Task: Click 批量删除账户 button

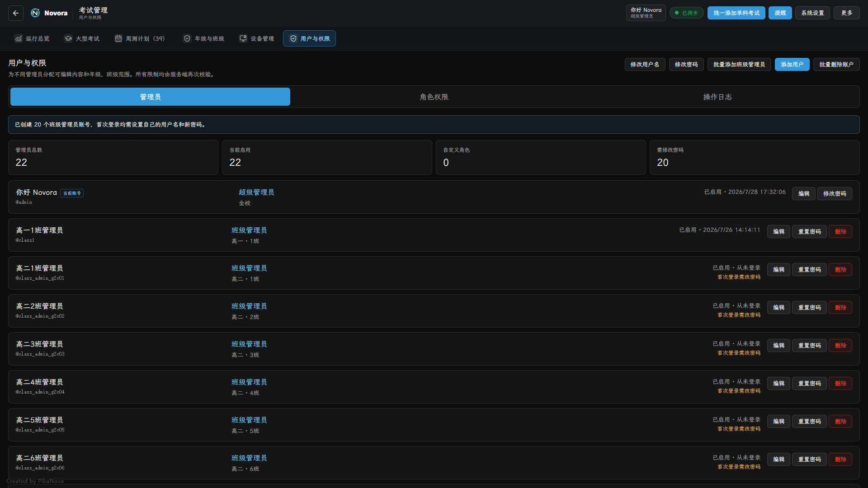Action: pos(836,65)
